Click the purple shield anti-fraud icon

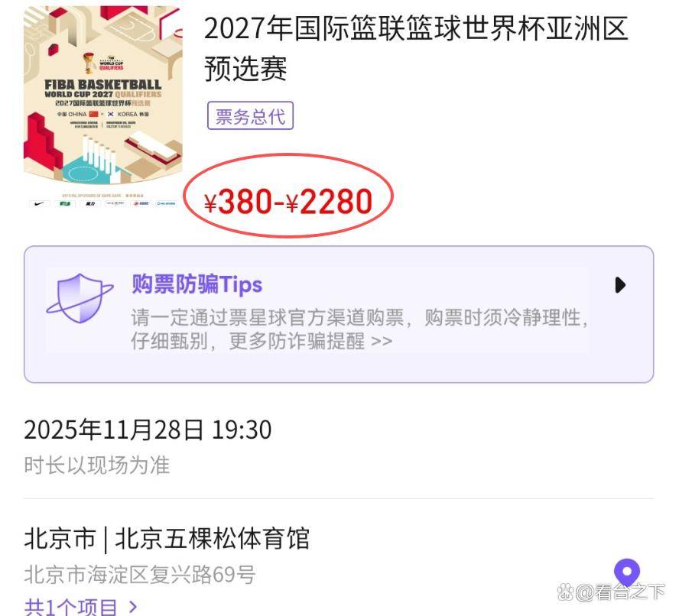coord(80,298)
